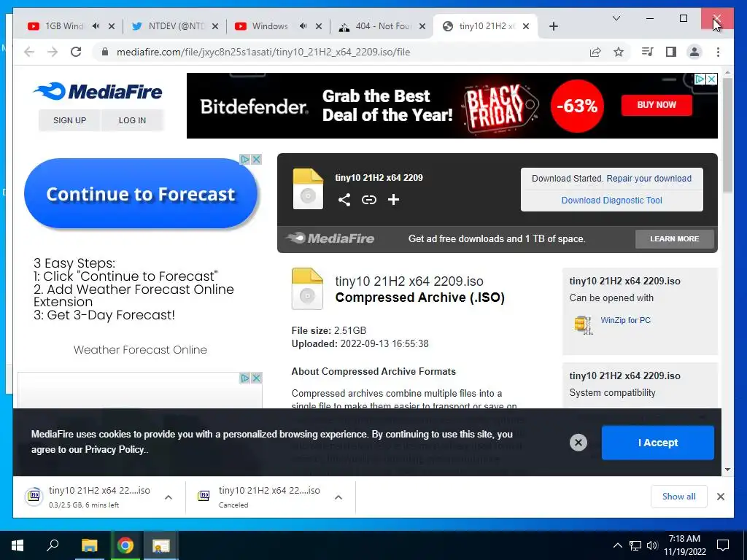The width and height of the screenshot is (747, 560).
Task: Close the Bitdefender banner ad
Action: [x=711, y=79]
